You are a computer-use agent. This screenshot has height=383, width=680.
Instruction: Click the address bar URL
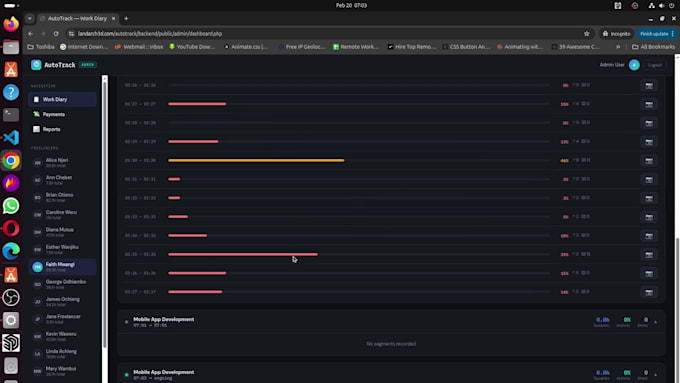pyautogui.click(x=150, y=34)
